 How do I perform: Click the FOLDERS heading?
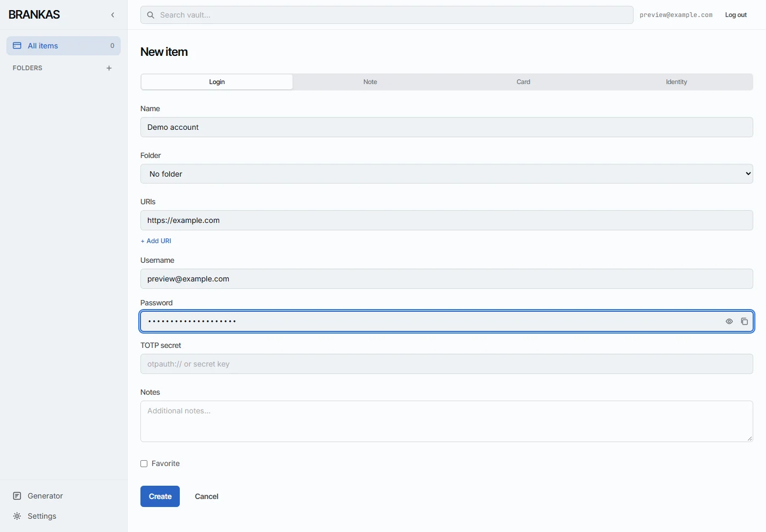click(28, 68)
